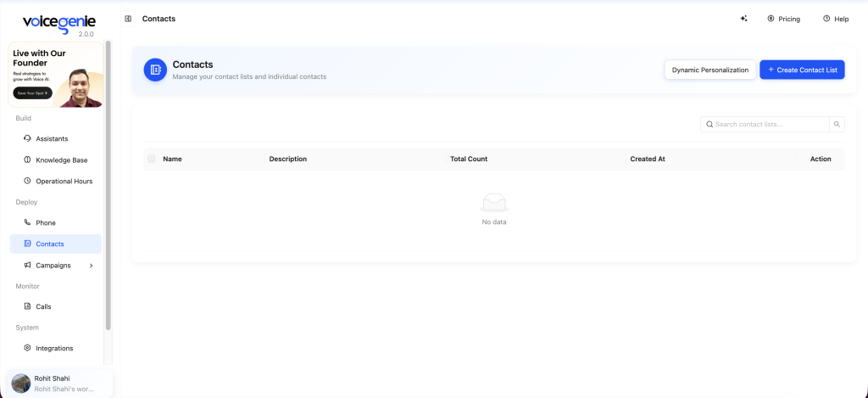This screenshot has height=398, width=868.
Task: Toggle the select-all checkbox in table header
Action: (x=152, y=159)
